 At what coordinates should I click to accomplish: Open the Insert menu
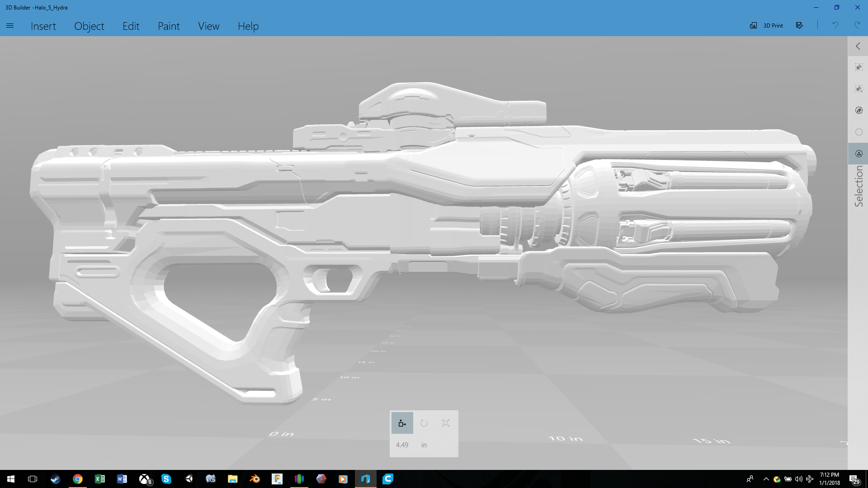(43, 26)
